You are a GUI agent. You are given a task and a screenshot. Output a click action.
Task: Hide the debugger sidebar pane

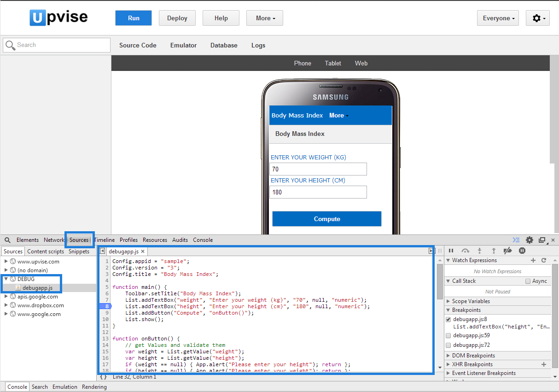431,251
